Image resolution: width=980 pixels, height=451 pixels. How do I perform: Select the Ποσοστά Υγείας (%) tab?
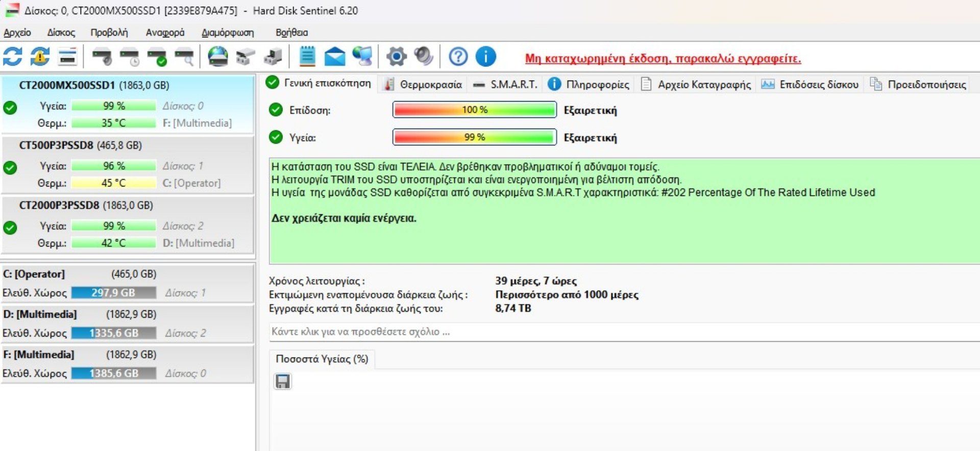tap(322, 359)
